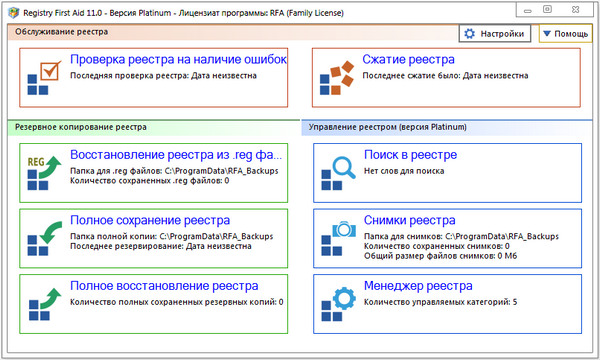
Task: Click the orange registry compression blocks icon
Action: tap(337, 78)
